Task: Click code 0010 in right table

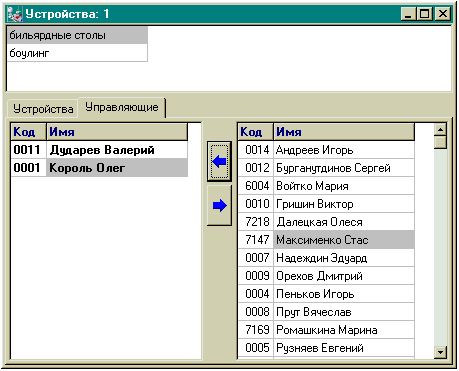Action: click(256, 204)
